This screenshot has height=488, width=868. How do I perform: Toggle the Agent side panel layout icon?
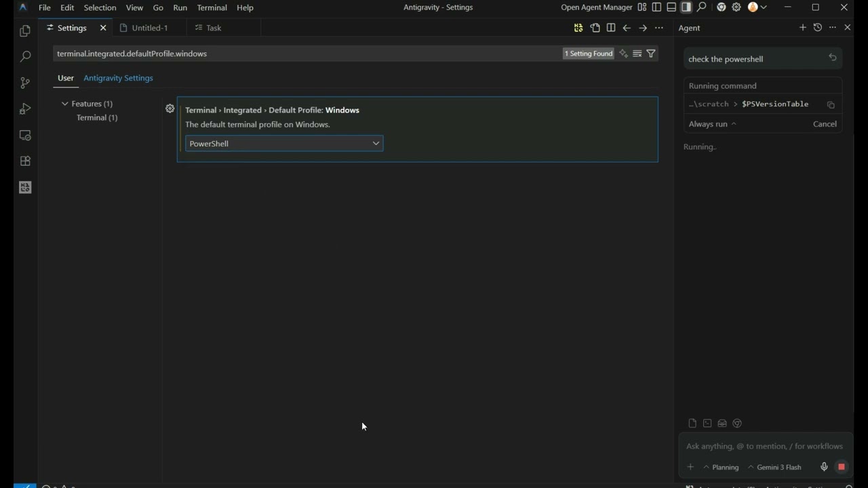pos(686,7)
